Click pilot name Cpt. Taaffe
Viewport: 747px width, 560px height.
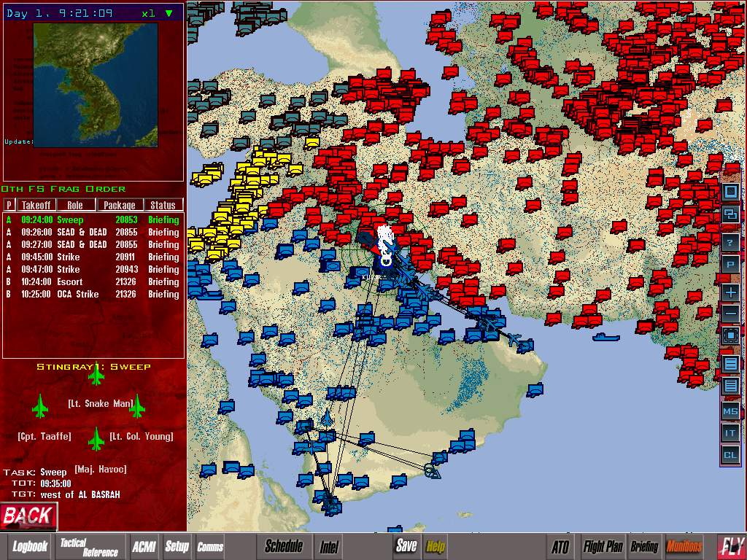[x=44, y=436]
